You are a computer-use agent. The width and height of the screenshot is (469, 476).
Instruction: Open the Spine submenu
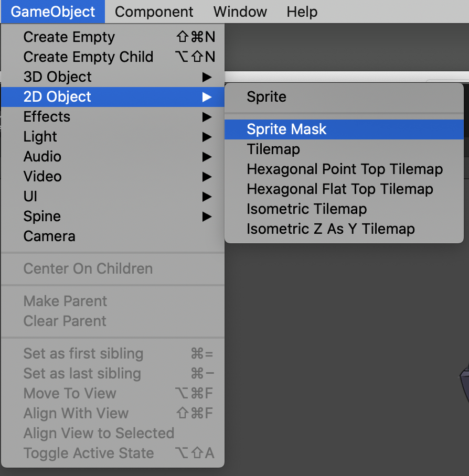pyautogui.click(x=42, y=217)
